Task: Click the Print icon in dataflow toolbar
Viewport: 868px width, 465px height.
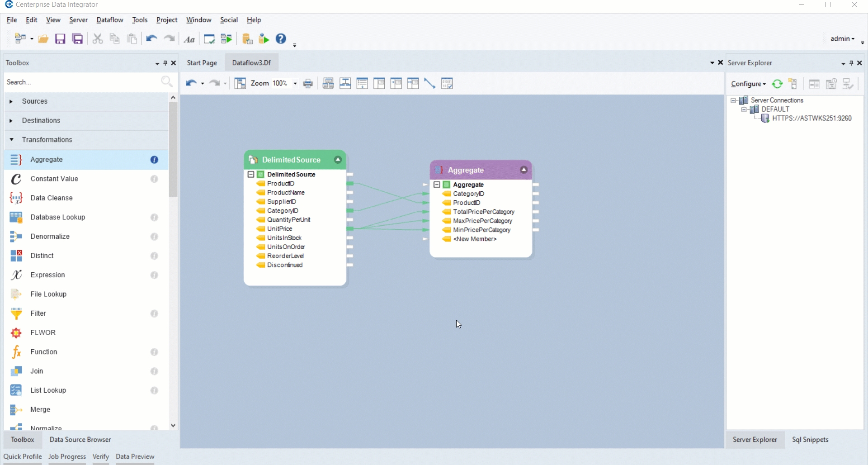Action: click(x=308, y=84)
